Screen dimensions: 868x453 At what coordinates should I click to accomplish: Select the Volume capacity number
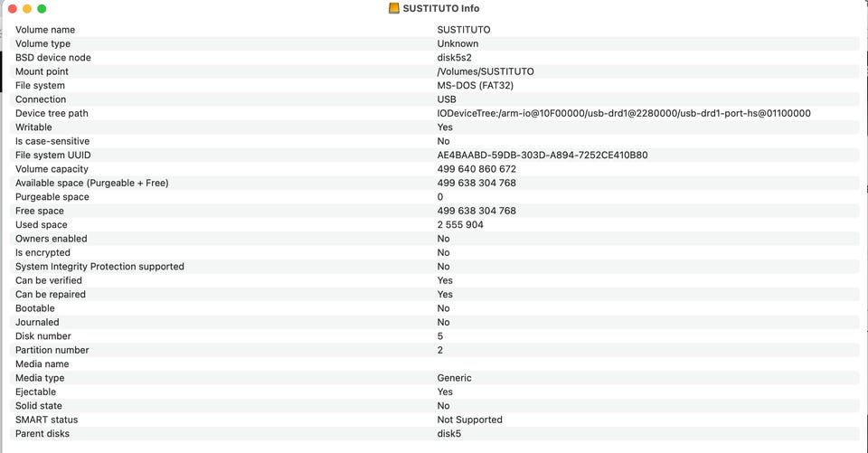click(476, 169)
